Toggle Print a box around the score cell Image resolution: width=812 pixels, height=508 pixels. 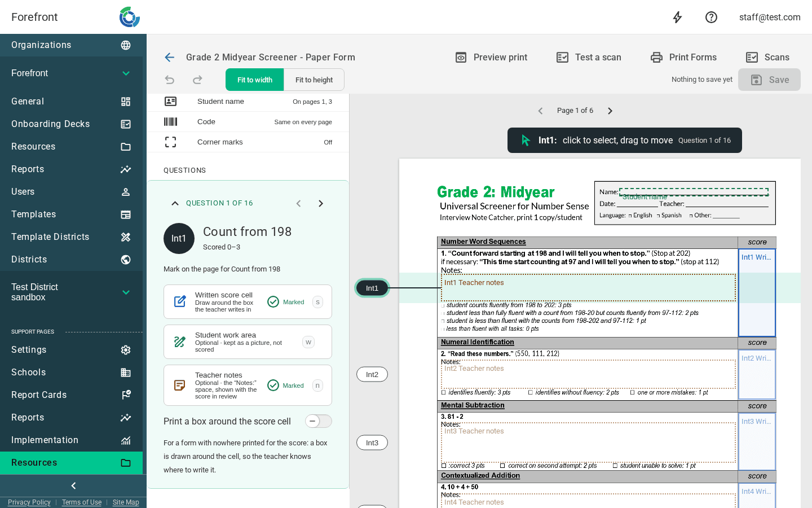coord(318,421)
